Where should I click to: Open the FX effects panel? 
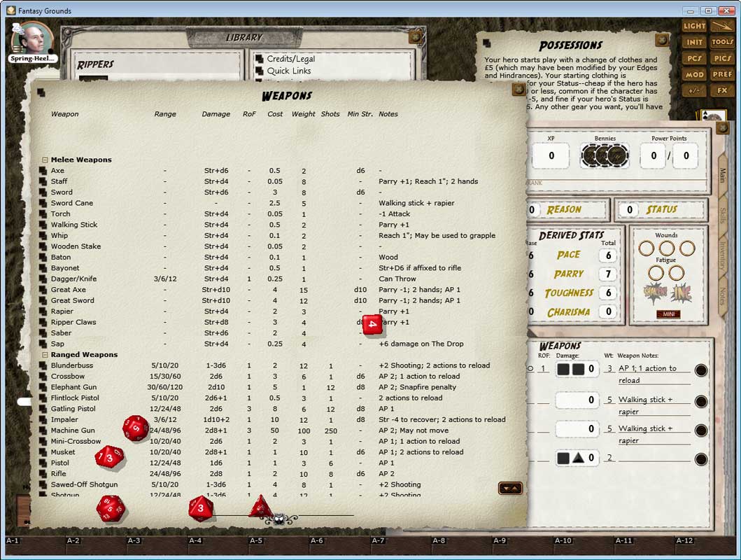(721, 90)
